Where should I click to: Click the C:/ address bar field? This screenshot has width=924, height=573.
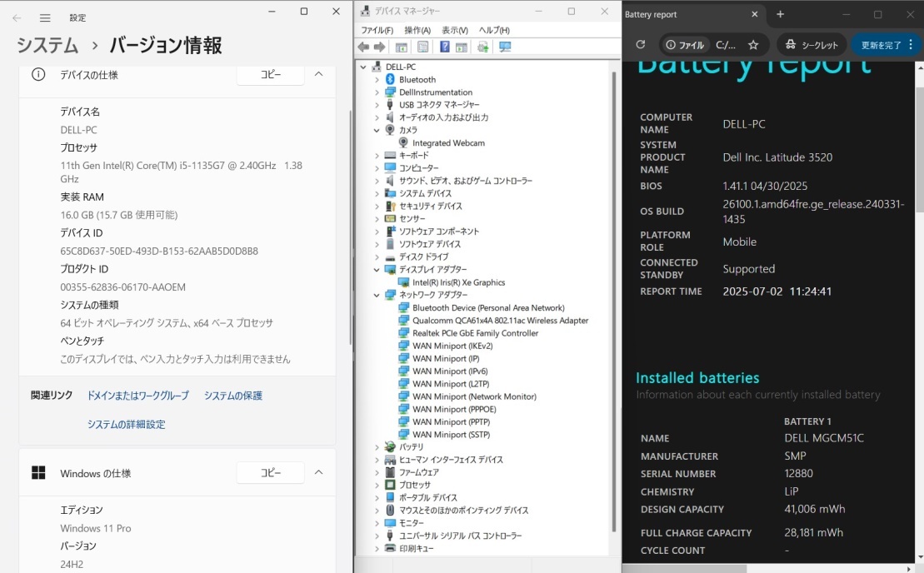click(727, 44)
